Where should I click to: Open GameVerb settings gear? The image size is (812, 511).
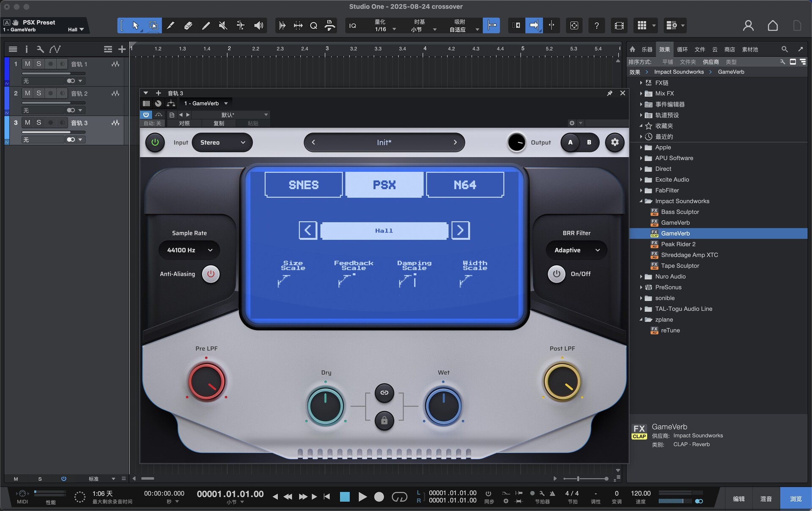pos(614,143)
